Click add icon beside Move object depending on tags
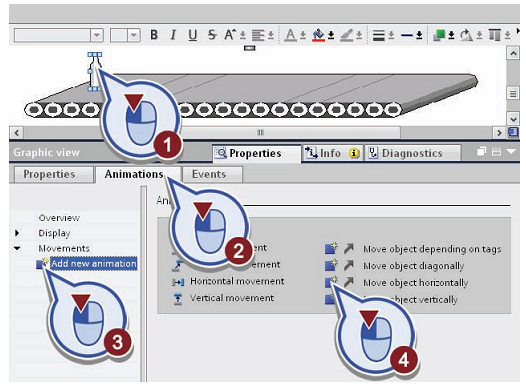 (331, 248)
